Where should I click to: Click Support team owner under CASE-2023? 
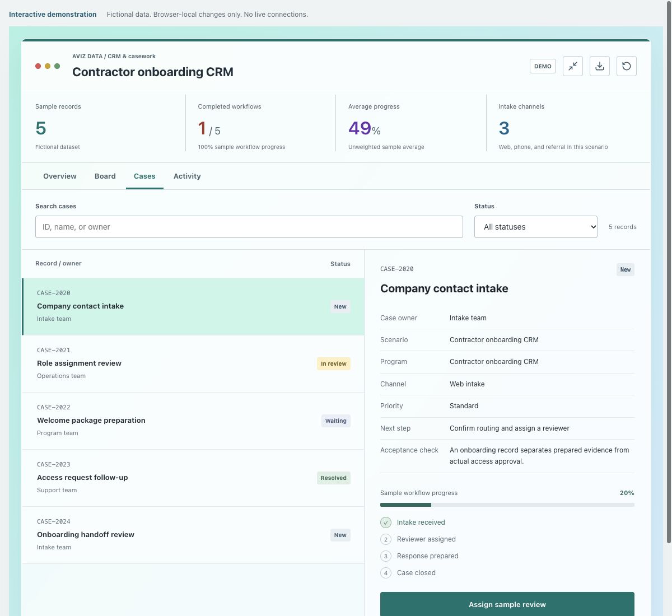pyautogui.click(x=57, y=490)
